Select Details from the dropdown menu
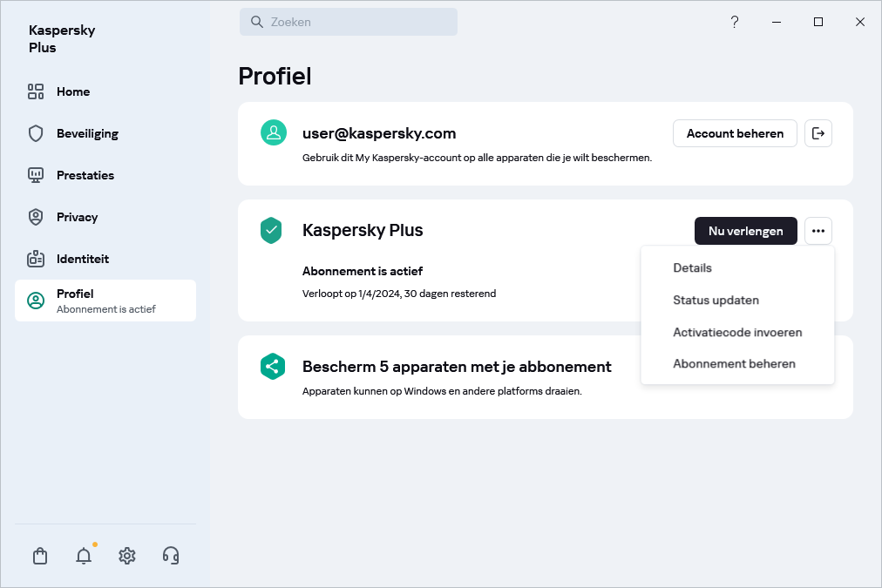The height and width of the screenshot is (588, 882). click(x=692, y=268)
